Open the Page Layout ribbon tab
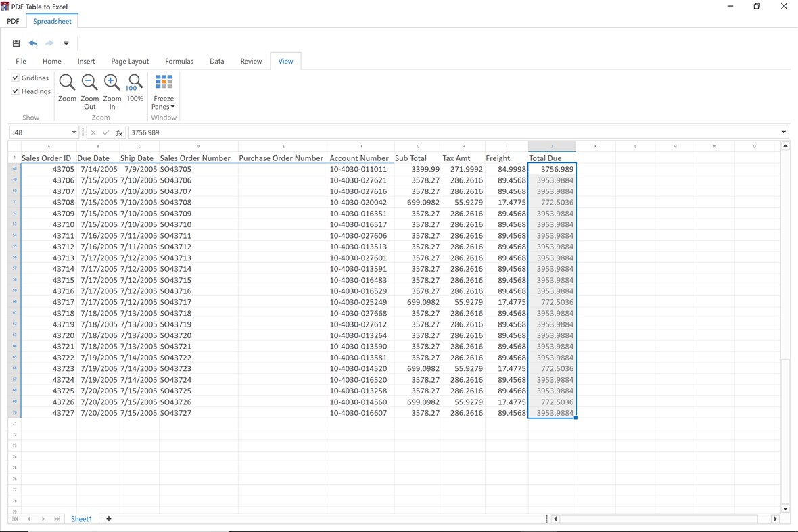Screen dimensions: 798x532 (130, 61)
